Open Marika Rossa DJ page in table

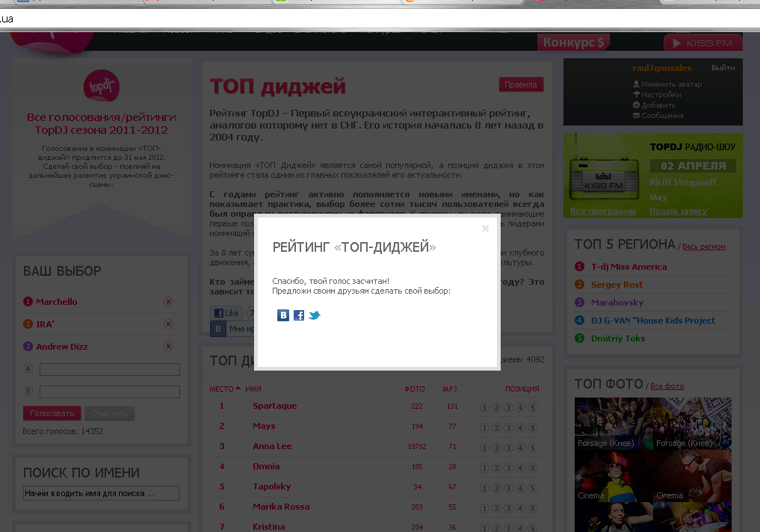281,507
